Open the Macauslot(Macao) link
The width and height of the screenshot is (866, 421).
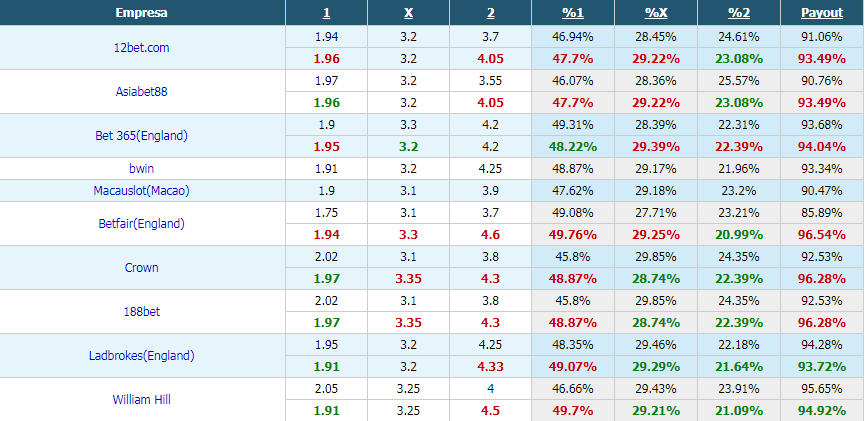[x=141, y=191]
